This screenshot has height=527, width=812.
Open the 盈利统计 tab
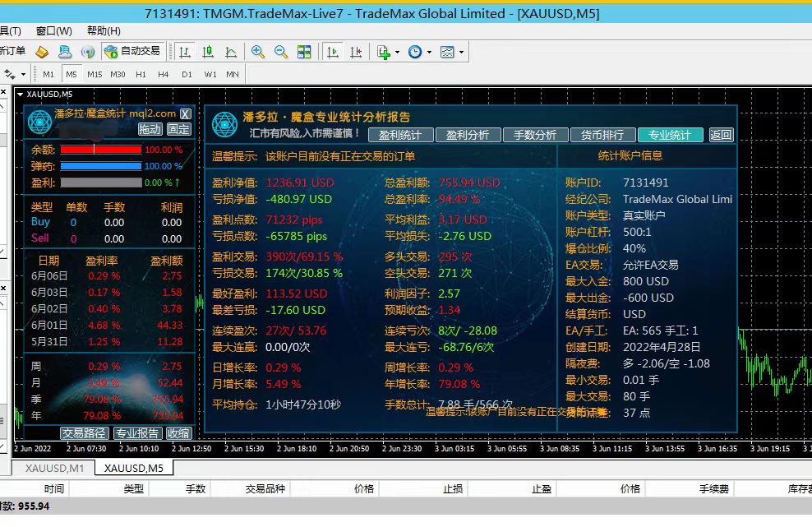pyautogui.click(x=401, y=136)
